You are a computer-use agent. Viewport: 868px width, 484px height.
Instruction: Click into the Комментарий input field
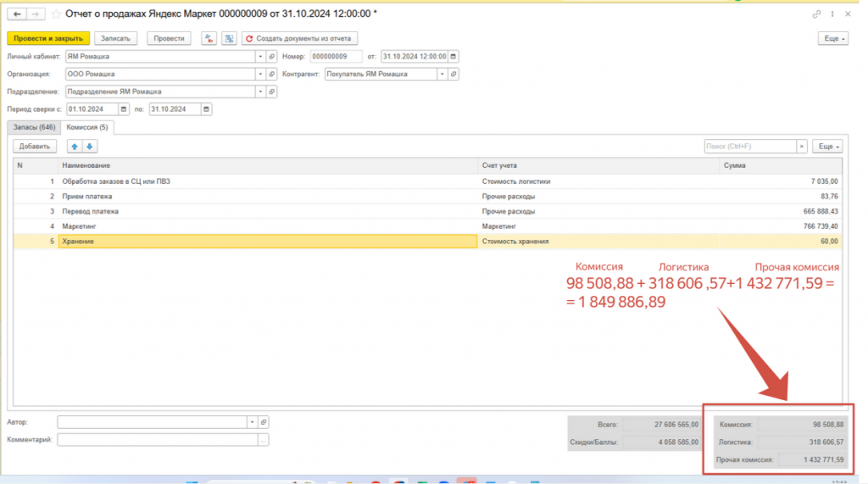(158, 440)
